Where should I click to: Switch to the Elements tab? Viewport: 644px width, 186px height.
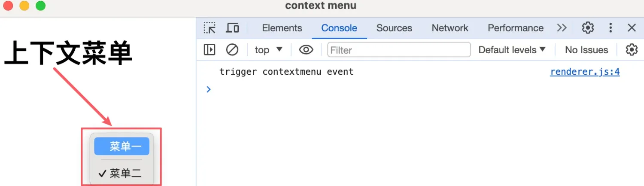[282, 28]
